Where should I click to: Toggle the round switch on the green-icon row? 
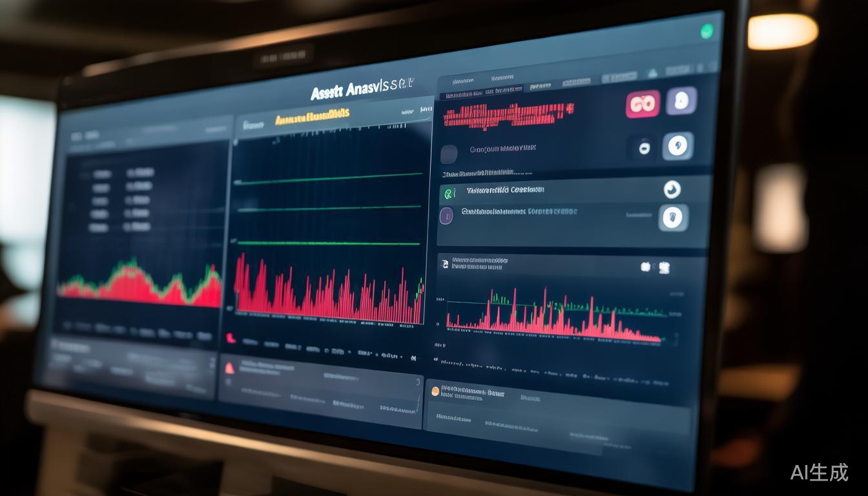pyautogui.click(x=672, y=189)
